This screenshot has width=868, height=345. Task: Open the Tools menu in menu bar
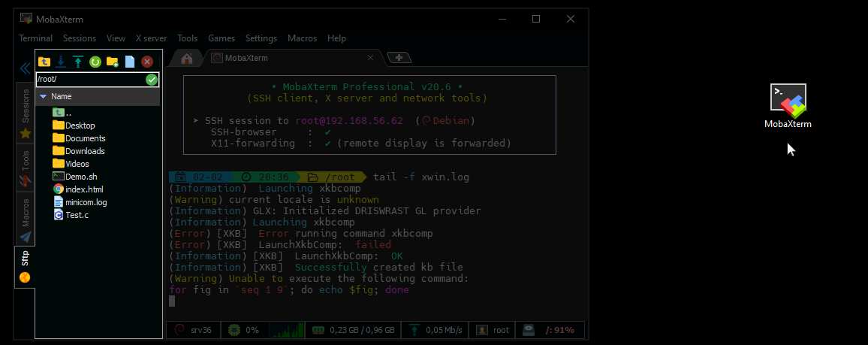tap(188, 38)
